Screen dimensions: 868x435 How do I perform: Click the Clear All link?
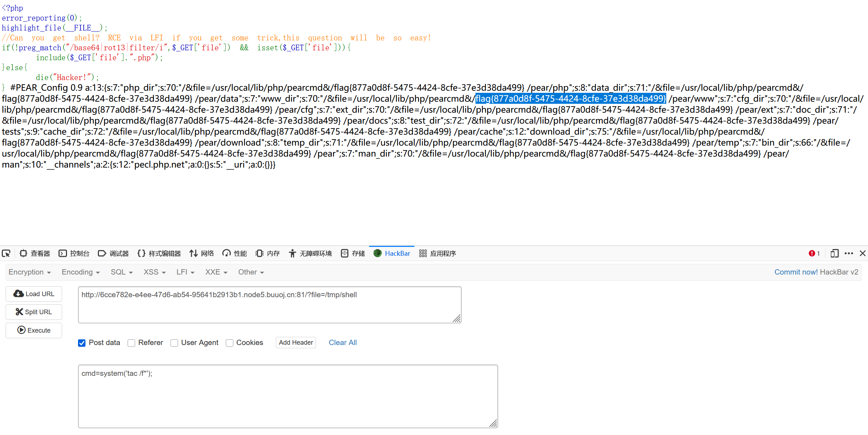[343, 343]
